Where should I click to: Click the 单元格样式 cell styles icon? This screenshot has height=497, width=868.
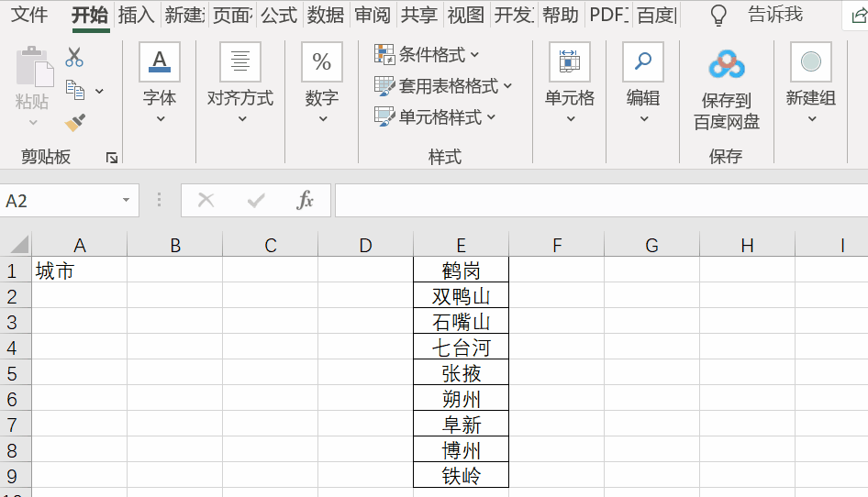(384, 116)
